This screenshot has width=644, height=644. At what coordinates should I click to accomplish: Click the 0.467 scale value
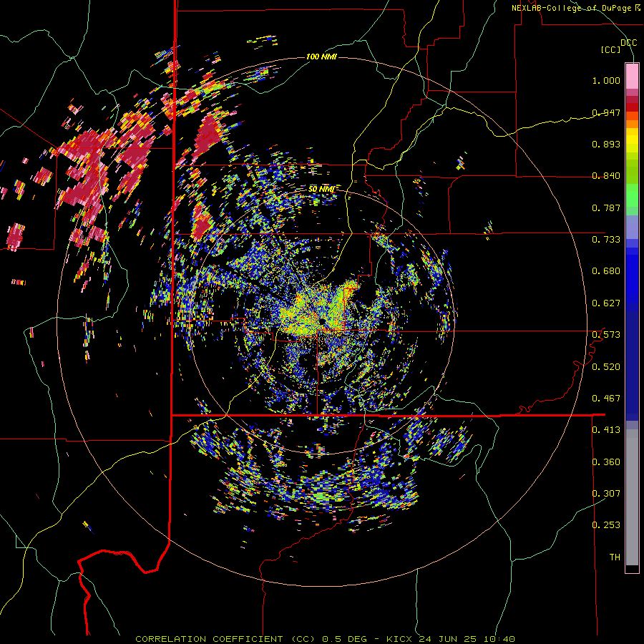click(606, 398)
